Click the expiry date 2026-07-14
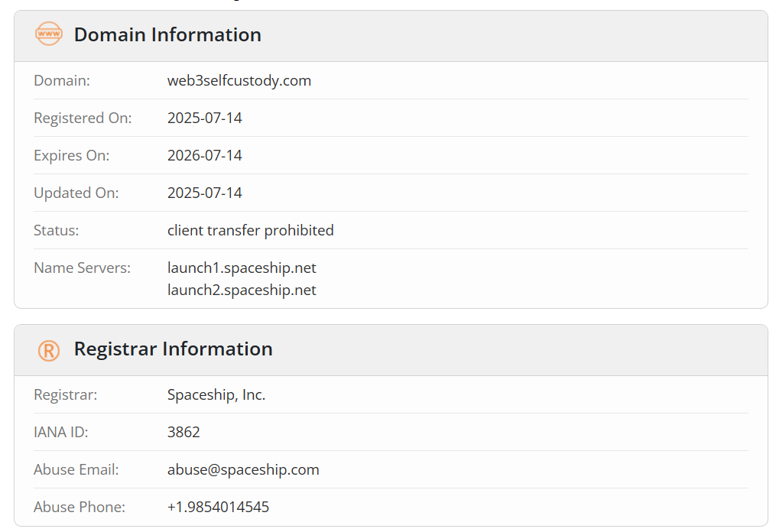The height and width of the screenshot is (532, 776). (x=204, y=155)
